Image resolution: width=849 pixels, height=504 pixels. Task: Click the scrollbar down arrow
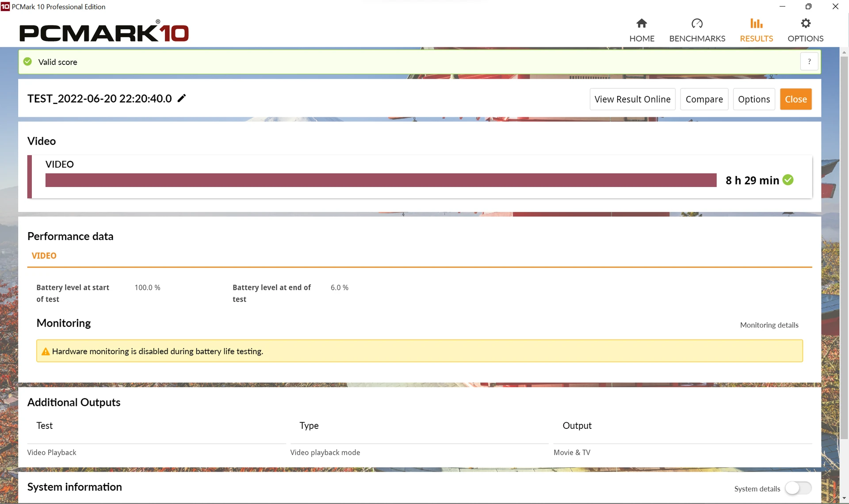(x=844, y=498)
